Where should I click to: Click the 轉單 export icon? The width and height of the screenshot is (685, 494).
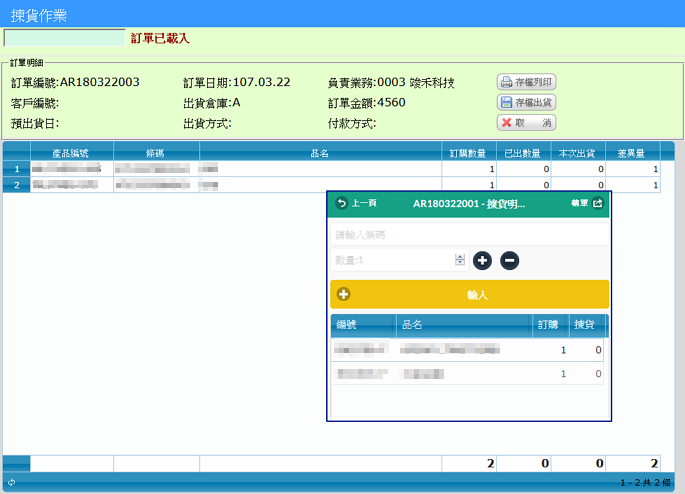click(598, 203)
